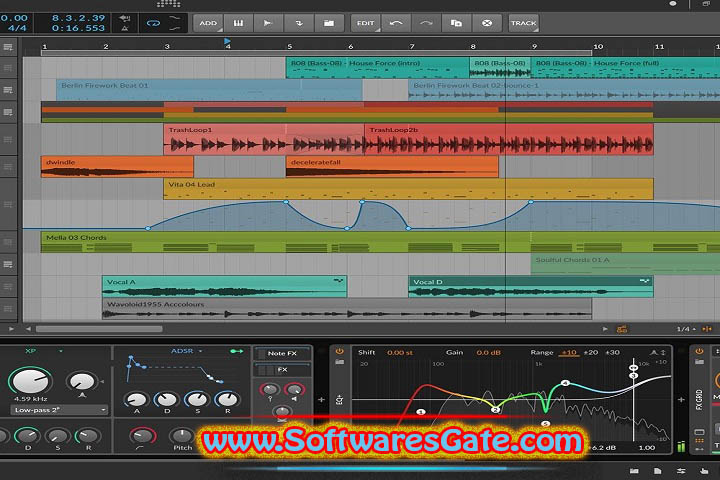Image resolution: width=720 pixels, height=480 pixels.
Task: Click the effect track down-arrow icon
Action: click(x=298, y=23)
